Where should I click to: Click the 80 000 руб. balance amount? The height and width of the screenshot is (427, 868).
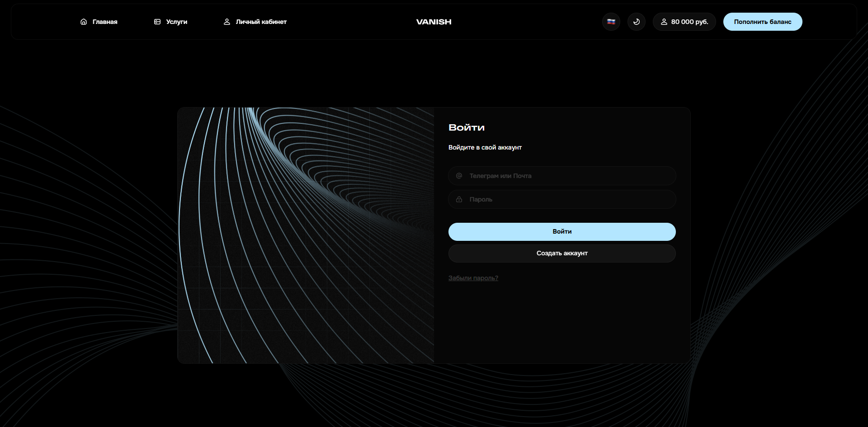pyautogui.click(x=689, y=22)
